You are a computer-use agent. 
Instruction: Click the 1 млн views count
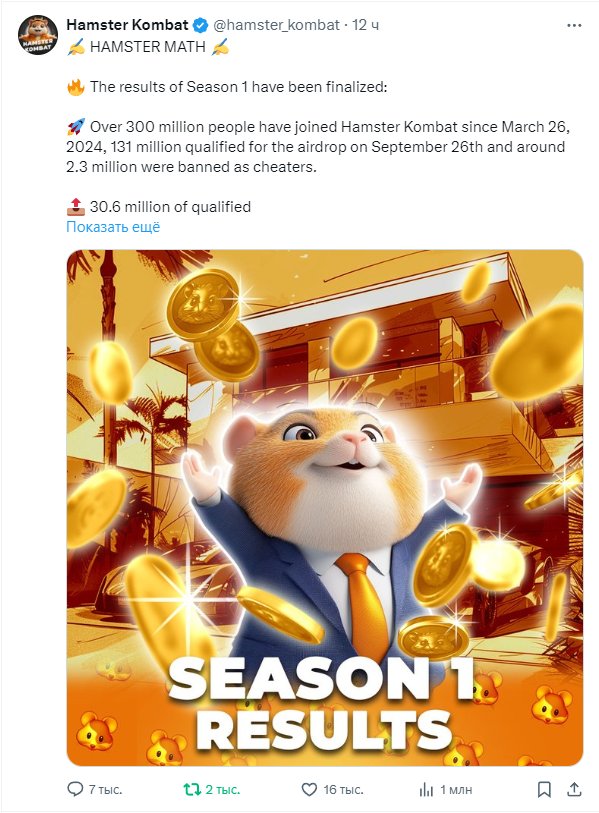coord(456,790)
